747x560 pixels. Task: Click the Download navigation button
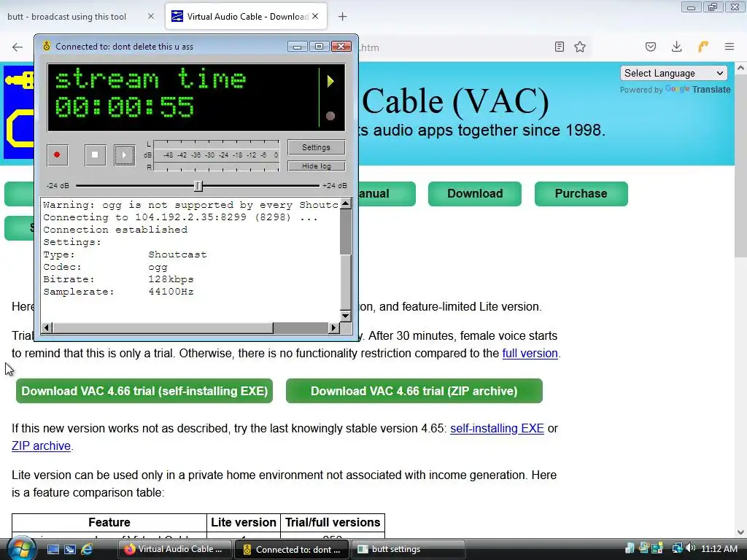point(474,194)
